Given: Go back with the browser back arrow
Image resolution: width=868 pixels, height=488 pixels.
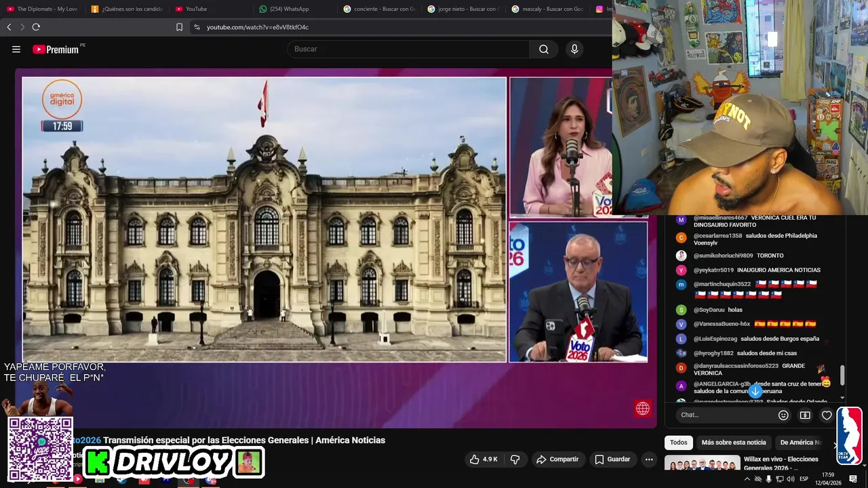Looking at the screenshot, I should click(9, 27).
